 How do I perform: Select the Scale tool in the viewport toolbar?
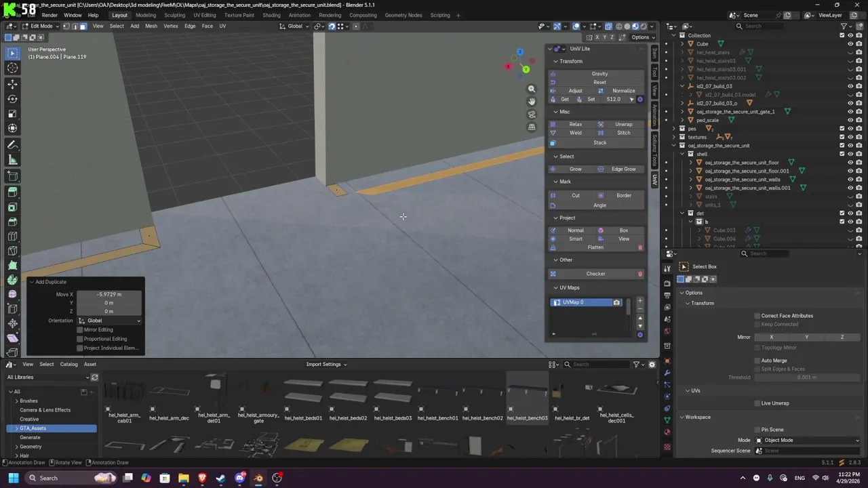[x=12, y=114]
